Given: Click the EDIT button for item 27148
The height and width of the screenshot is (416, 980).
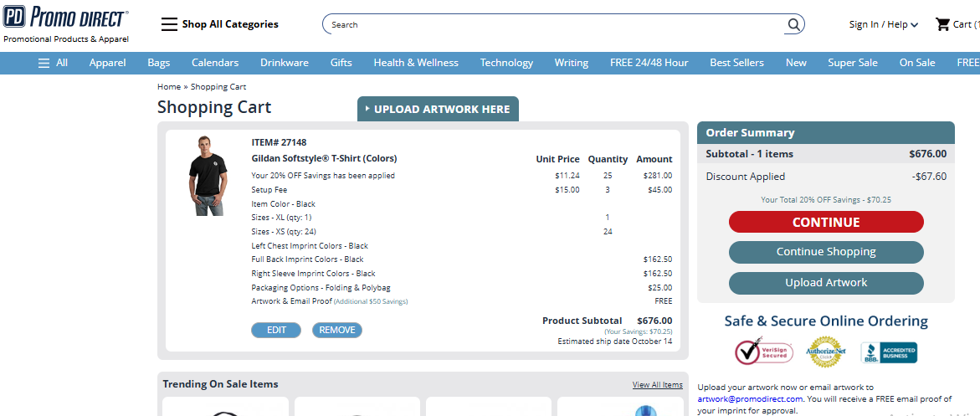Looking at the screenshot, I should point(276,331).
